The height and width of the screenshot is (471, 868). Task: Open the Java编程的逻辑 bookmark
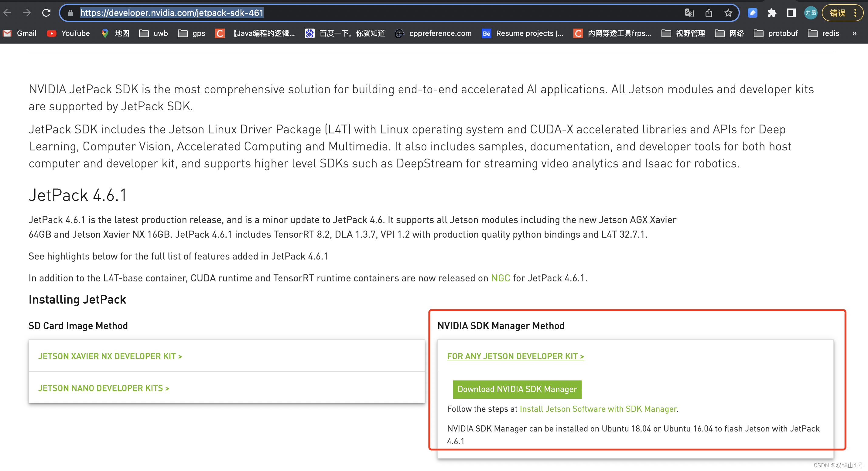255,33
